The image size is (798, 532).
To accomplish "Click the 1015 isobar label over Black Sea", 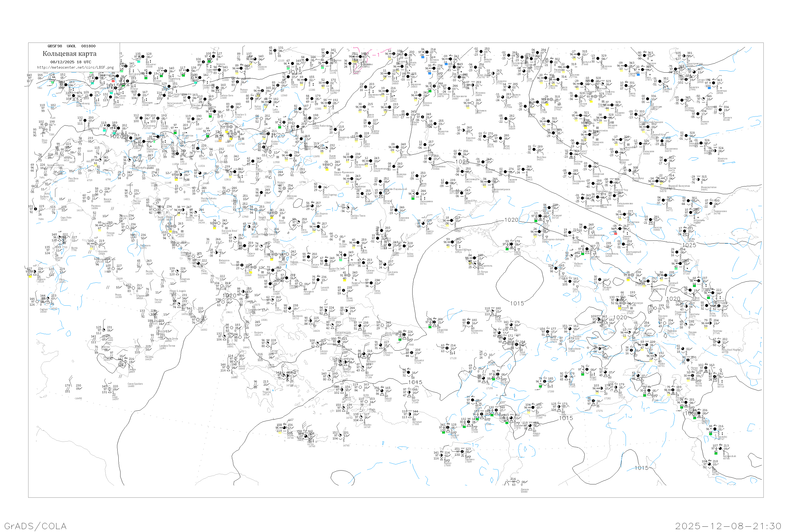I will pos(517,303).
